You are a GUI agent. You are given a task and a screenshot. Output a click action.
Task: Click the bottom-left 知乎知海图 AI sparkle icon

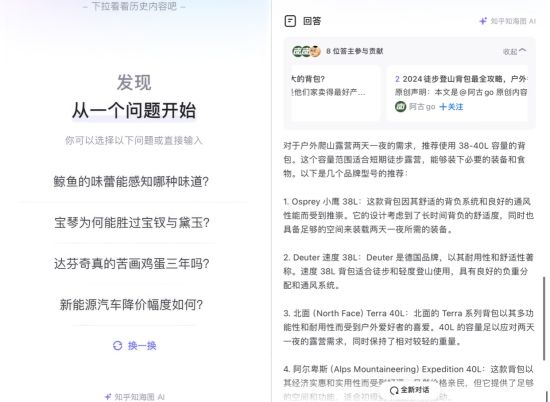pos(108,397)
